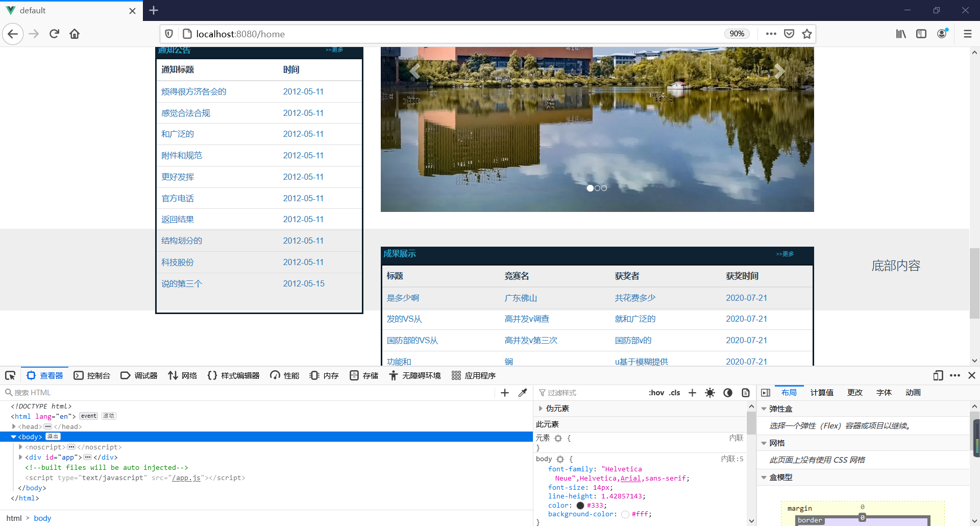Select first carousel indicator dot
Screen dimensions: 980x526
[x=590, y=188]
